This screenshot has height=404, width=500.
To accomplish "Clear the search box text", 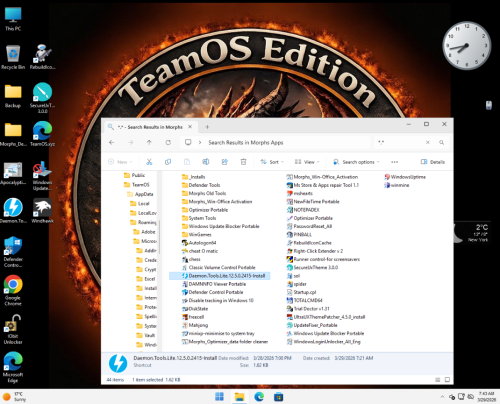I will point(427,142).
